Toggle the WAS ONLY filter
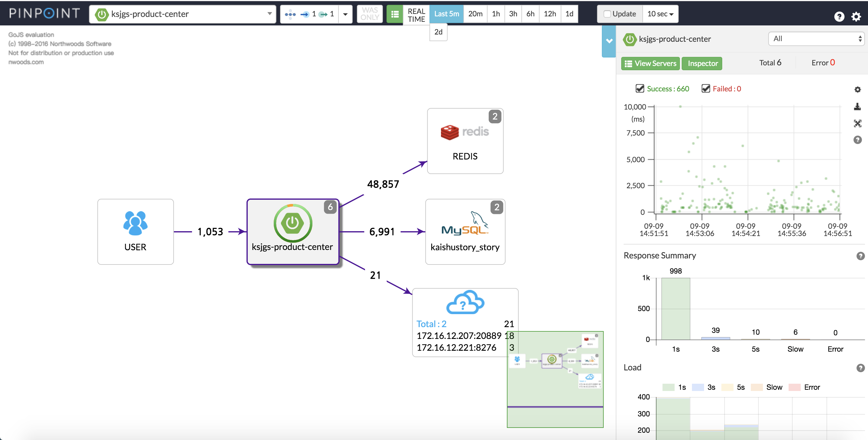Viewport: 868px width, 440px height. click(x=370, y=14)
